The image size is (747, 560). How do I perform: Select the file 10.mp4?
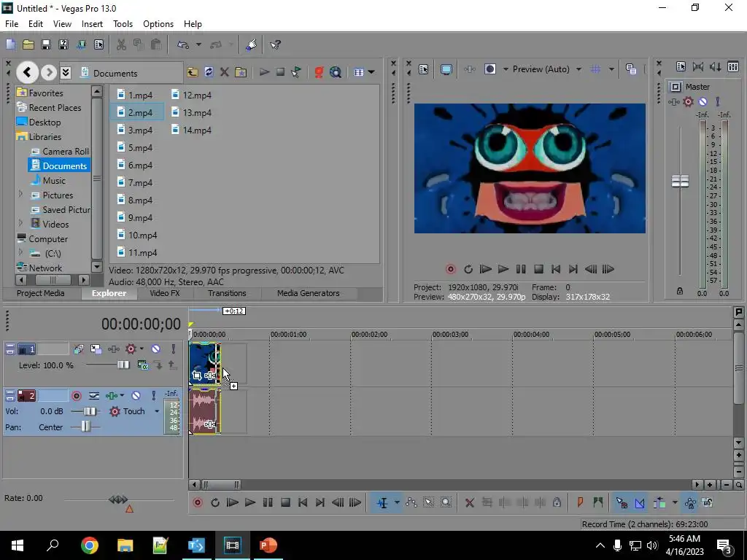coord(136,236)
